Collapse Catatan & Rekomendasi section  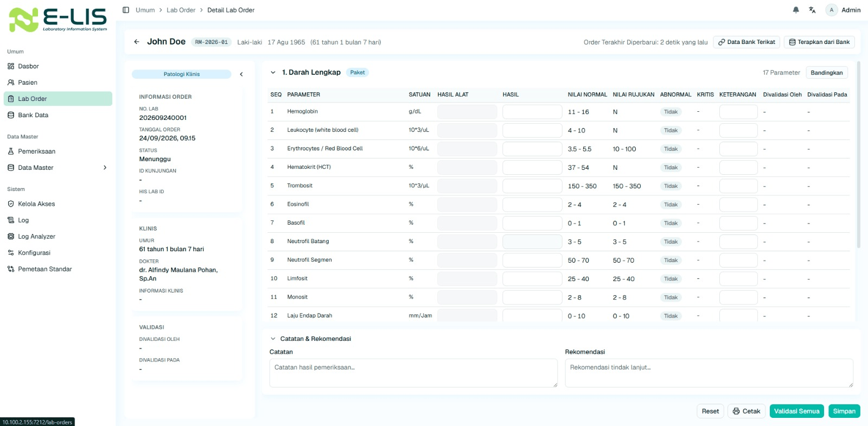click(273, 339)
